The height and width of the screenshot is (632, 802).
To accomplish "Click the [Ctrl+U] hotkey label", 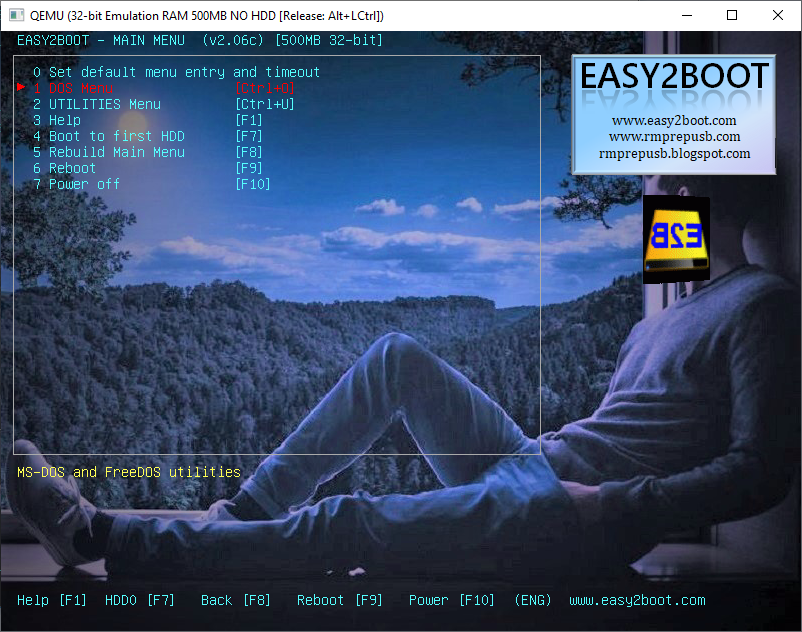I will tap(265, 104).
